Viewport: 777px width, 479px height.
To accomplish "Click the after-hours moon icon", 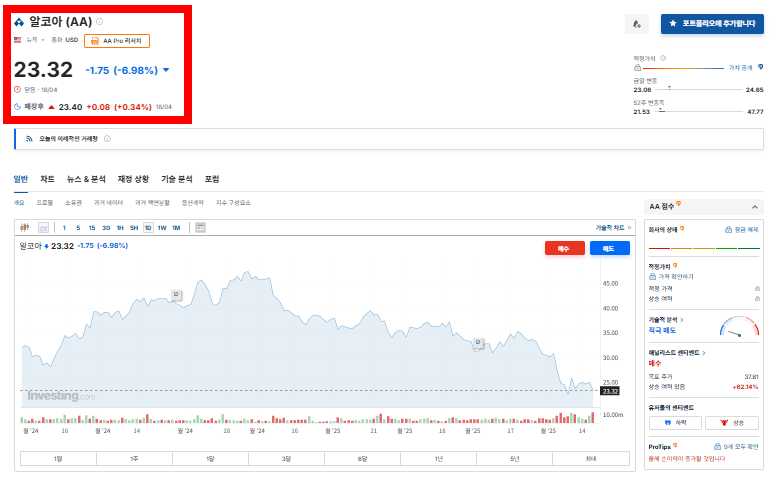I will coord(17,106).
